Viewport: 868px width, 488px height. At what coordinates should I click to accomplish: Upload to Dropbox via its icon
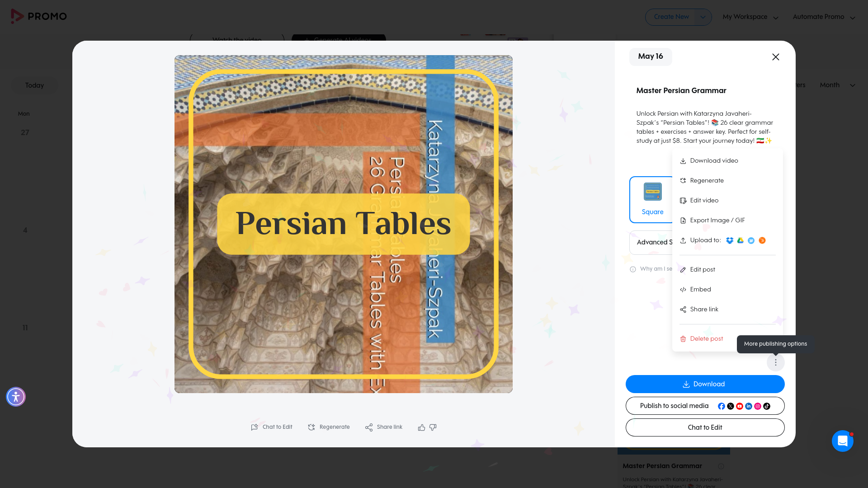point(730,240)
